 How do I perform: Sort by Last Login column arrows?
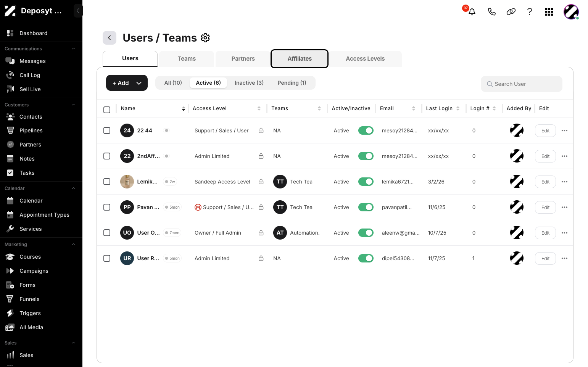[458, 109]
